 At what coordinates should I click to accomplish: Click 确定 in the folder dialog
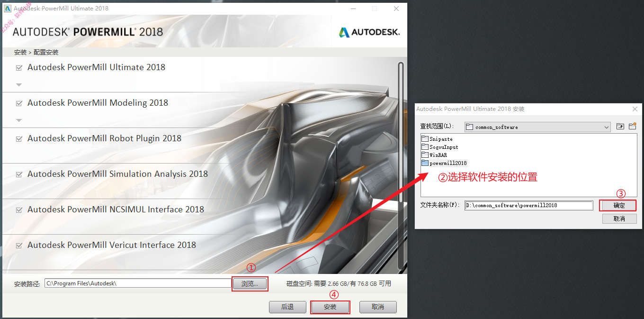tap(619, 206)
